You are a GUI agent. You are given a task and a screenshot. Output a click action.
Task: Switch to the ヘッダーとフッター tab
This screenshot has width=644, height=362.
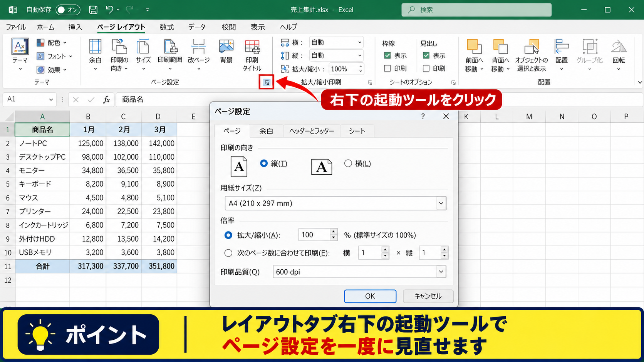tap(312, 131)
